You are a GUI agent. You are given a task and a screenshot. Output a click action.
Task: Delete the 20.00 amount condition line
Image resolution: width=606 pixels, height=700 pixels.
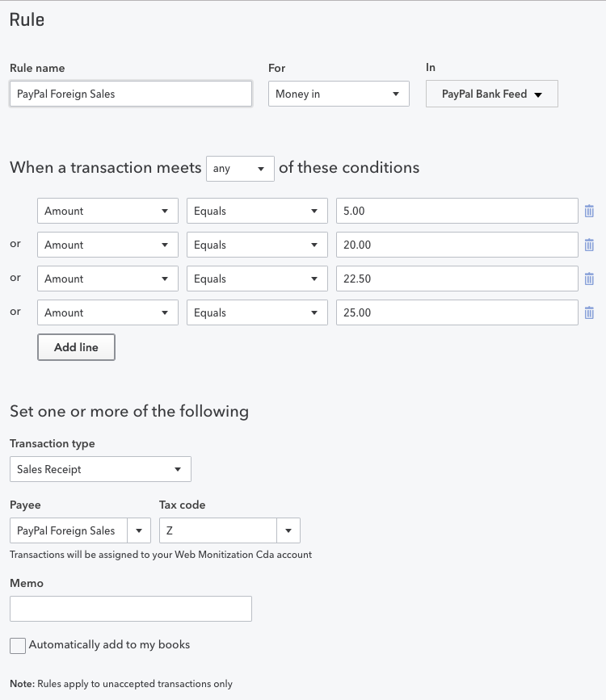pos(589,245)
